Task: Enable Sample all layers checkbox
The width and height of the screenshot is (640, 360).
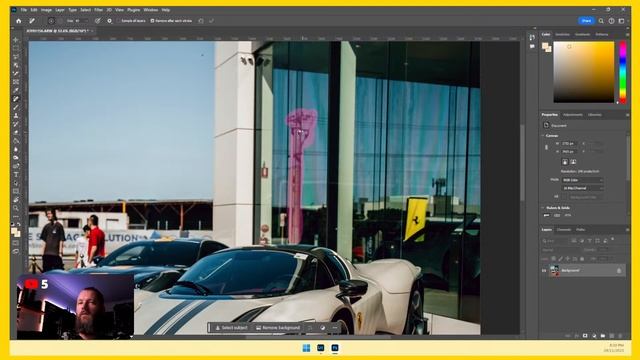Action: pos(119,21)
